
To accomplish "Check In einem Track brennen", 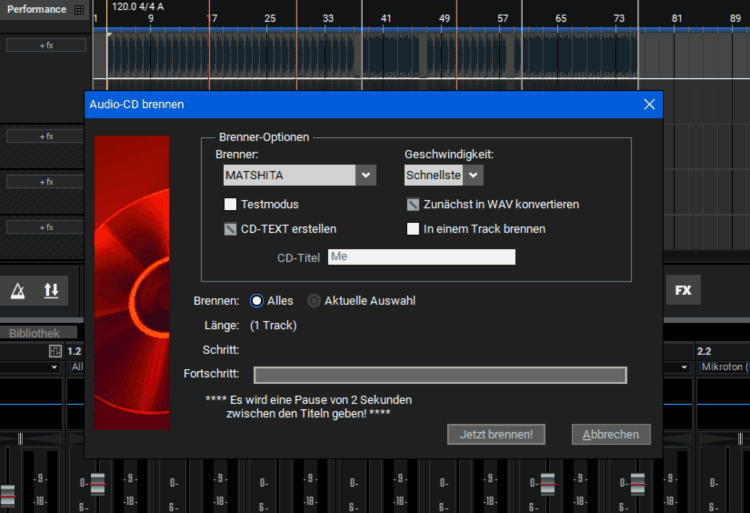I will 413,229.
